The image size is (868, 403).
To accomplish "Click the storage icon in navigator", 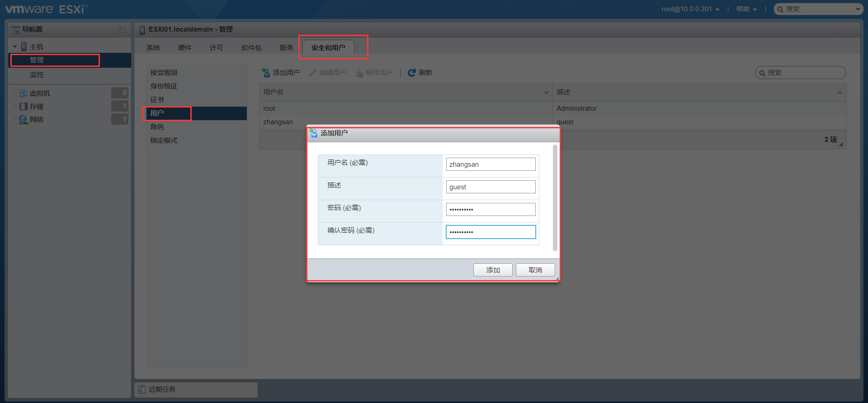I will [x=24, y=106].
